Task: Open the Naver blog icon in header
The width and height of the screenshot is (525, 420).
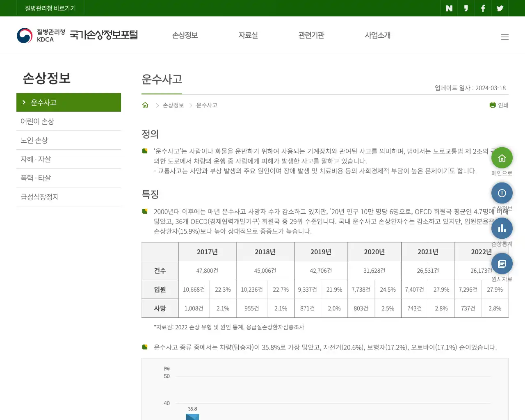Action: 449,8
